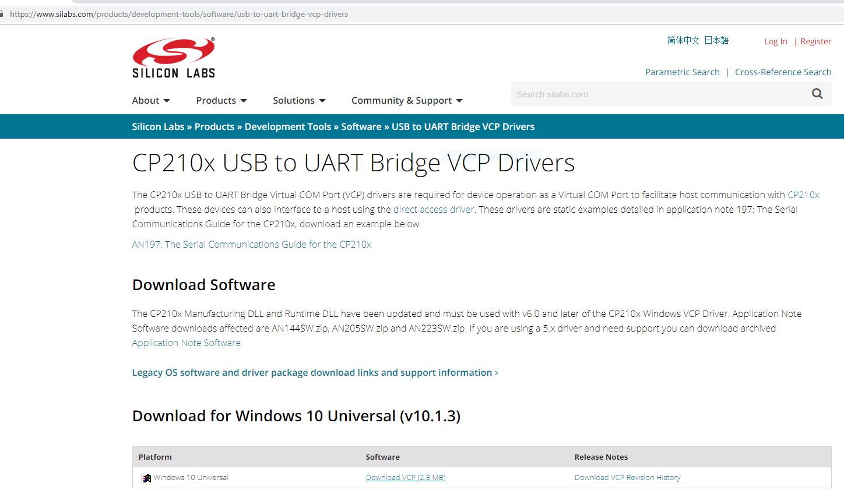Open Legacy OS software and driver link

(315, 372)
